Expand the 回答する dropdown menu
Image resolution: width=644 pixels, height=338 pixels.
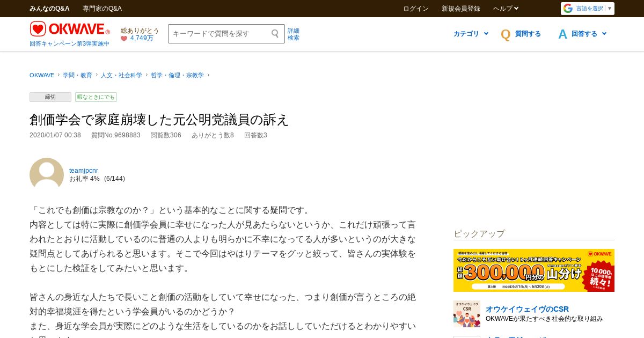(589, 34)
